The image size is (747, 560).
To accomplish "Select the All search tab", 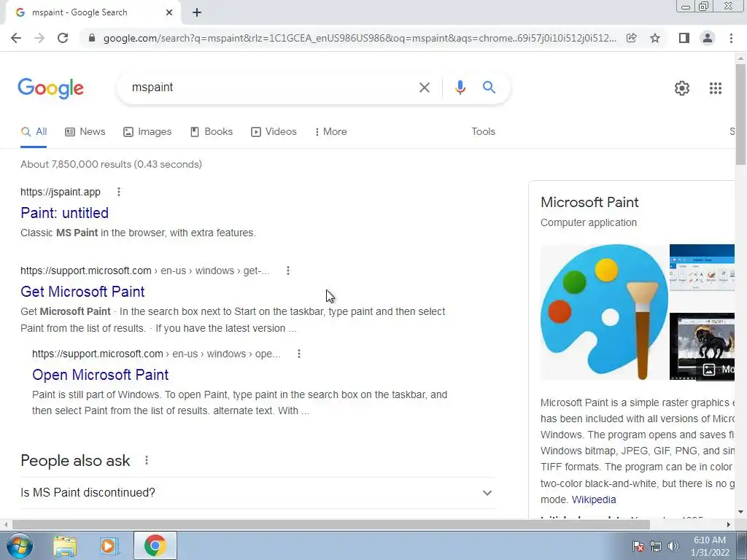I will (34, 132).
